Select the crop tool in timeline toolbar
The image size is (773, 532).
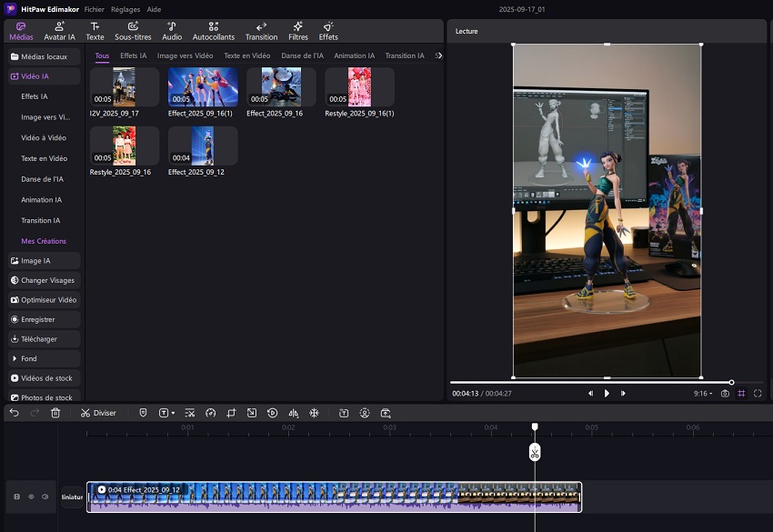231,413
